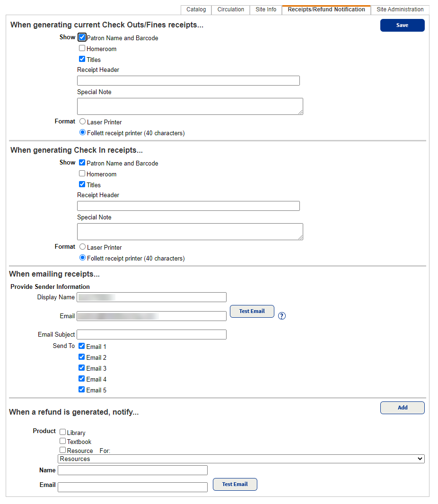This screenshot has width=438, height=504.
Task: Open the help icon beside Test Email
Action: click(x=281, y=315)
